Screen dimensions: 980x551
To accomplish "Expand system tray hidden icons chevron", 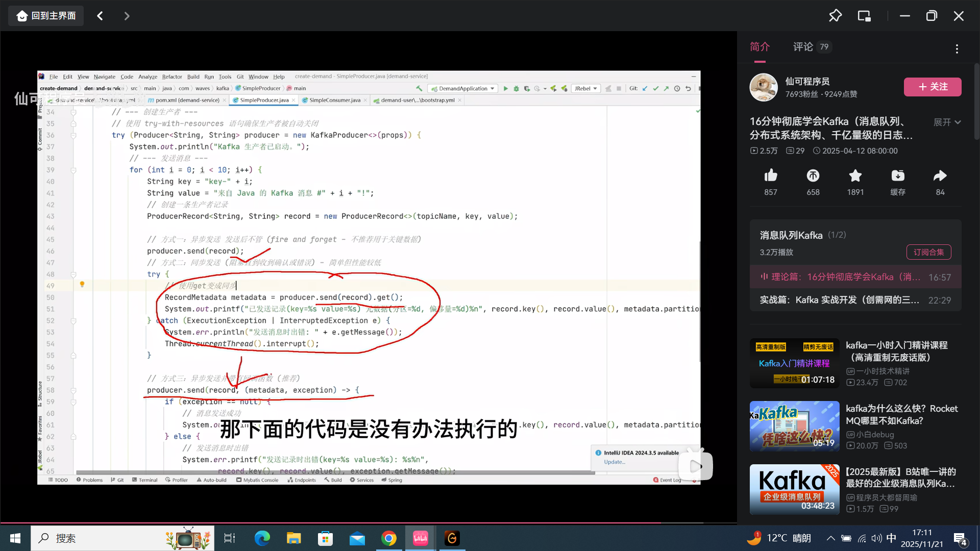I will pyautogui.click(x=830, y=538).
